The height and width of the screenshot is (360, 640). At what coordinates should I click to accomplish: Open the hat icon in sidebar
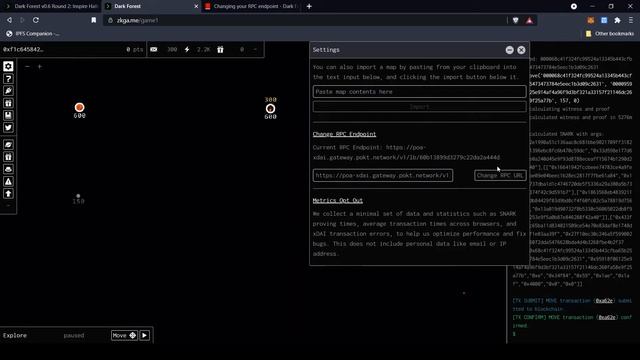(x=8, y=169)
